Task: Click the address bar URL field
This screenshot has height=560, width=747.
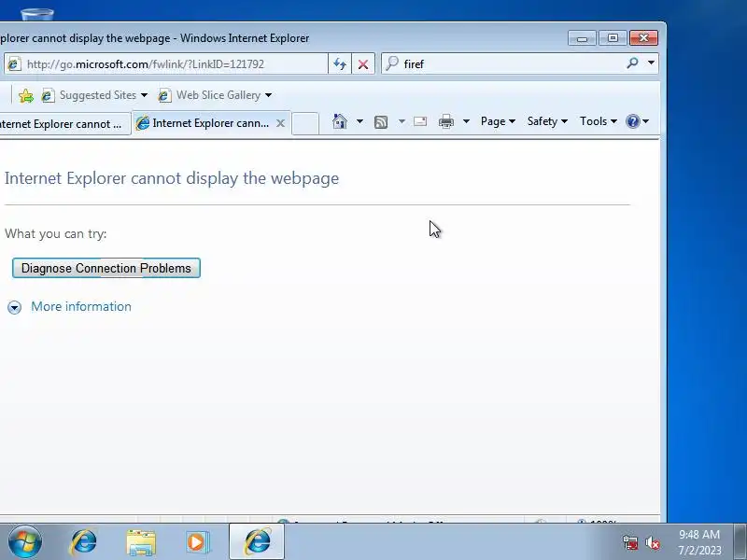Action: 166,63
